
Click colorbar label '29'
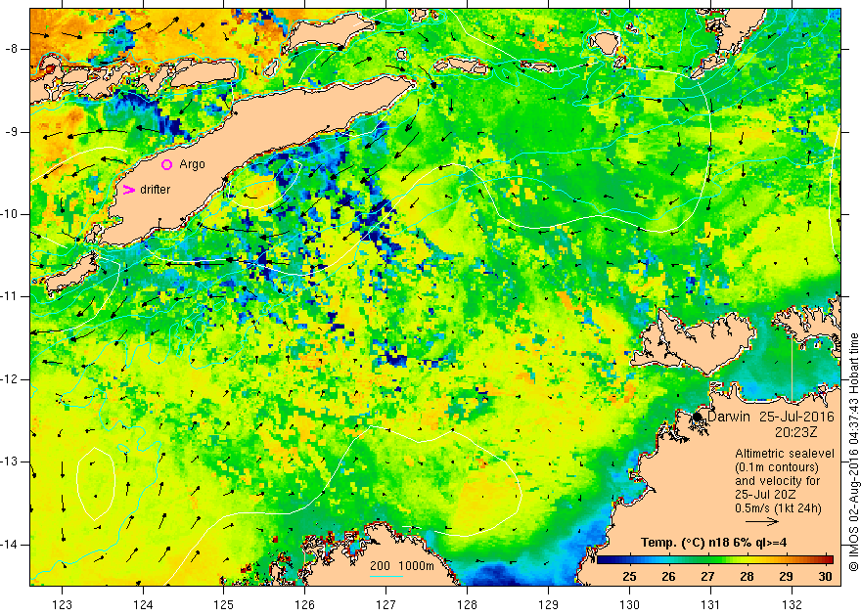coord(786,577)
